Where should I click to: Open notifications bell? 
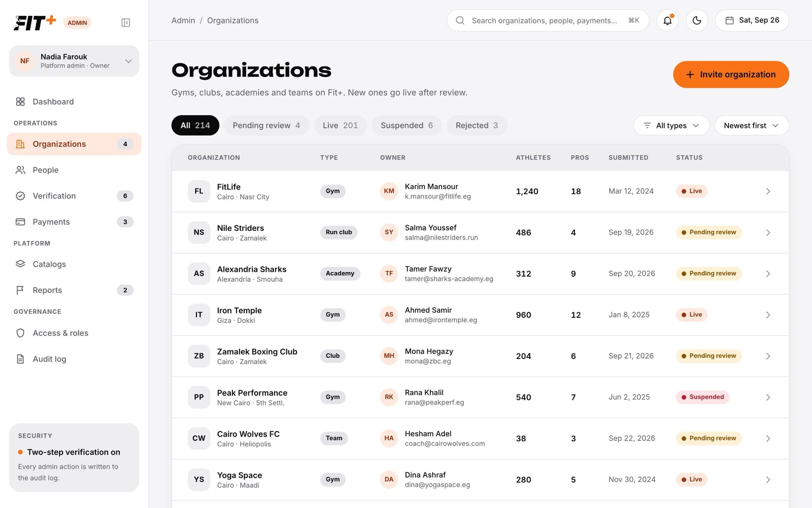[x=667, y=20]
